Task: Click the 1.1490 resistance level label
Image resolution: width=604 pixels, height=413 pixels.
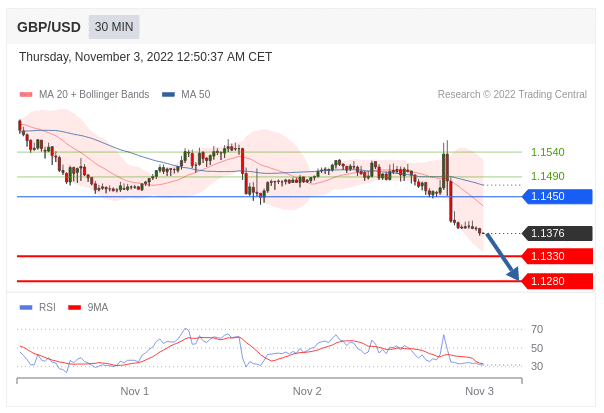Action: tap(548, 176)
